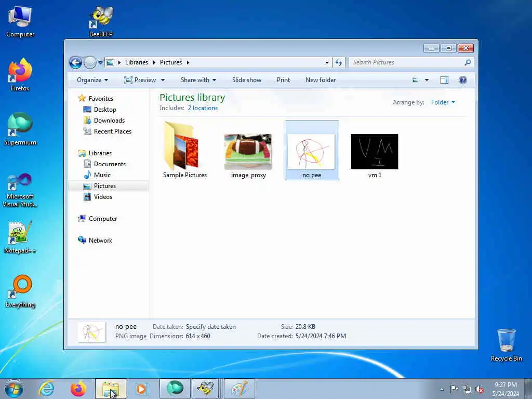The height and width of the screenshot is (399, 532).
Task: Expand the view options dropdown arrow
Action: [x=427, y=80]
